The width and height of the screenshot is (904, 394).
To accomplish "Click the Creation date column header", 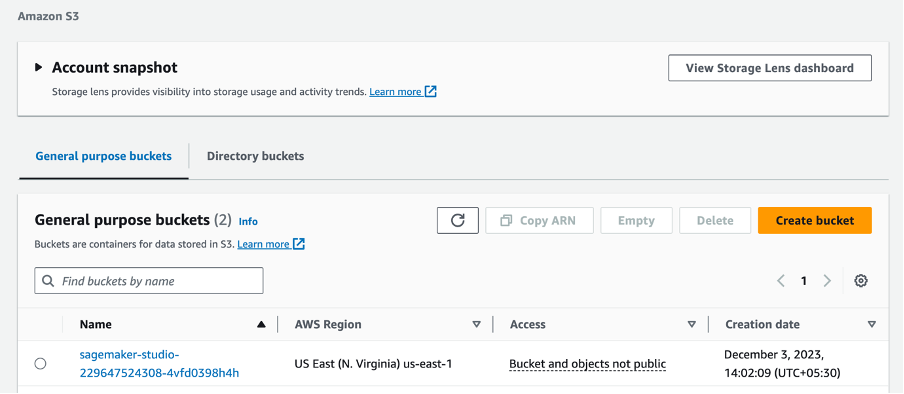I will (x=762, y=324).
